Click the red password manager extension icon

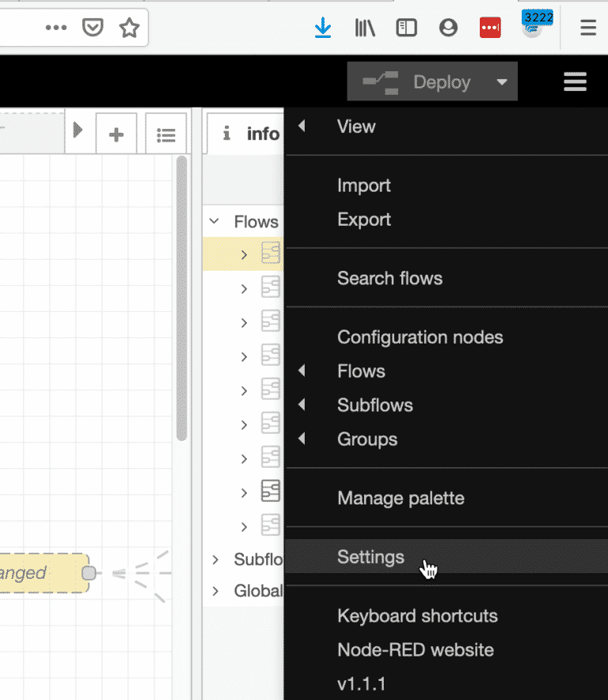pos(490,28)
